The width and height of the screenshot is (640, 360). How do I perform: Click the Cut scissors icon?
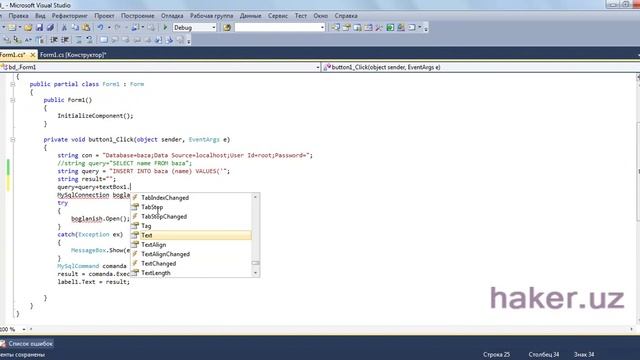coord(64,27)
